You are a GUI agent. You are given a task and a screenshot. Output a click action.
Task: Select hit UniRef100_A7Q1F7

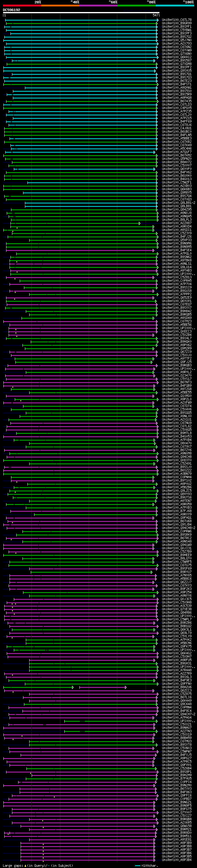click(177, 152)
